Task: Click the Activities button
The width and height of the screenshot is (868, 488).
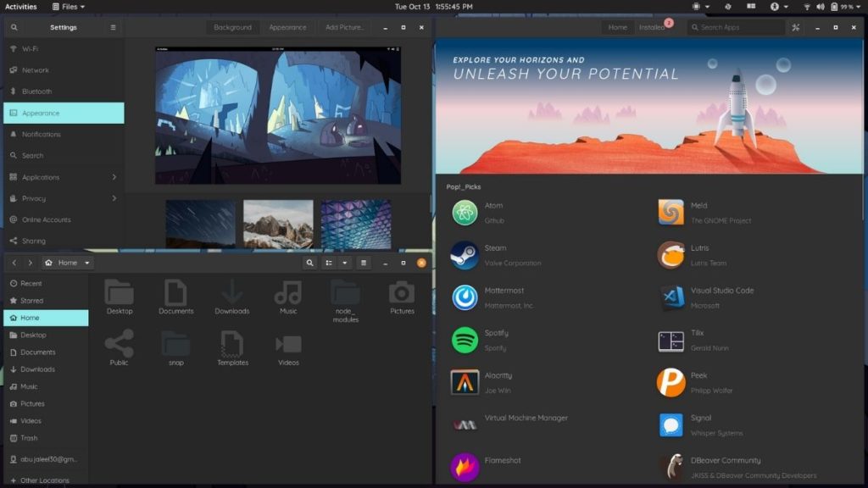Action: click(x=21, y=7)
